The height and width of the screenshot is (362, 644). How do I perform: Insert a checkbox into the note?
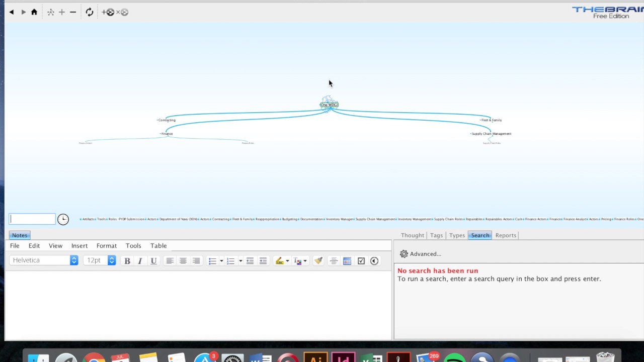click(x=361, y=260)
